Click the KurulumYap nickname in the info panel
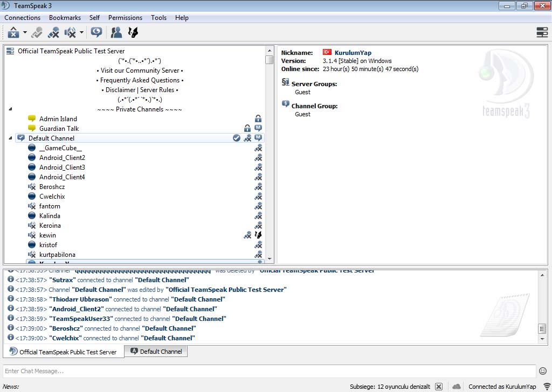 (353, 53)
